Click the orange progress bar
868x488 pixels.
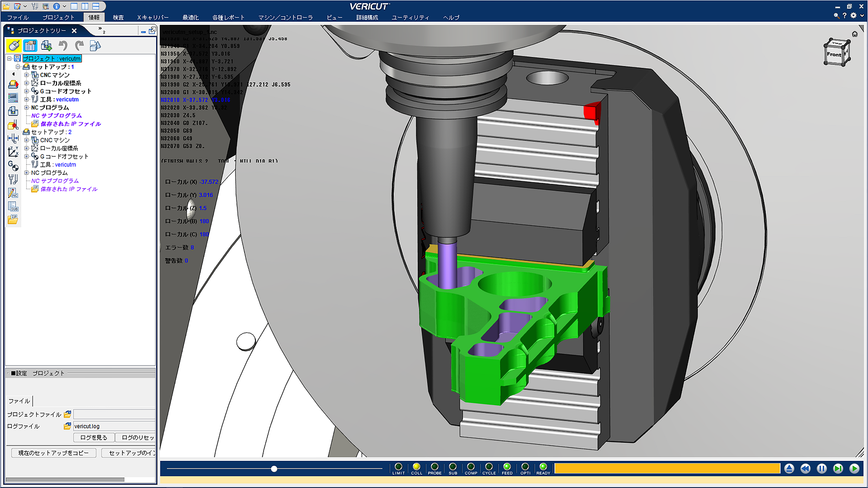coord(667,469)
